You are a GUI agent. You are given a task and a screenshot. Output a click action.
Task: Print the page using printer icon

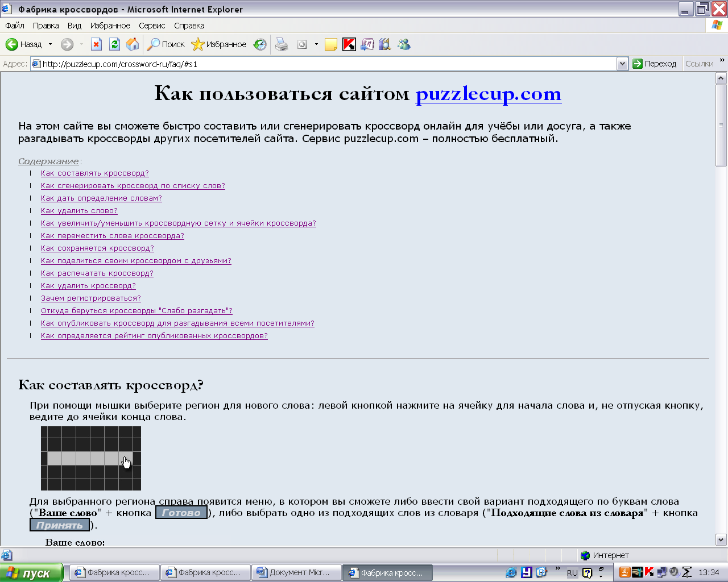coord(282,44)
